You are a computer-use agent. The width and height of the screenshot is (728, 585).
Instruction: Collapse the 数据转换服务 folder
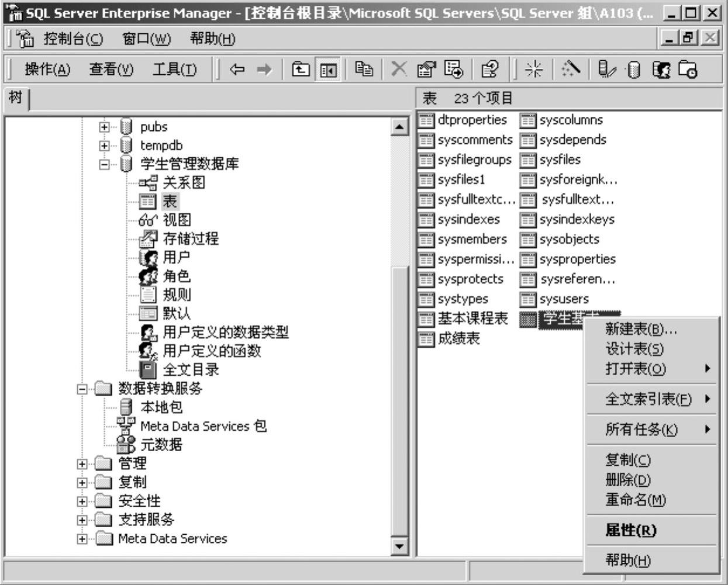(x=82, y=389)
